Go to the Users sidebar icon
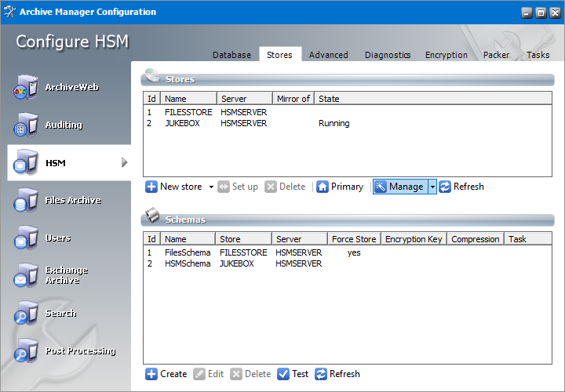Viewport: 565px width, 392px height. click(25, 238)
